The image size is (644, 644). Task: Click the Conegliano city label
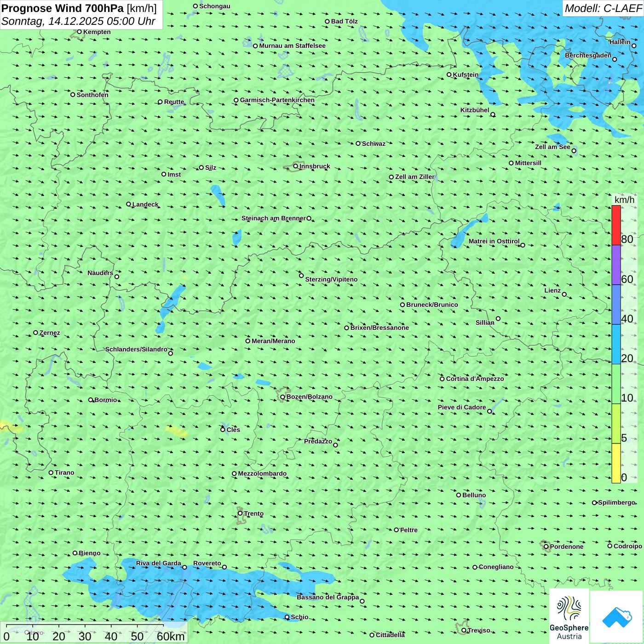pyautogui.click(x=496, y=567)
